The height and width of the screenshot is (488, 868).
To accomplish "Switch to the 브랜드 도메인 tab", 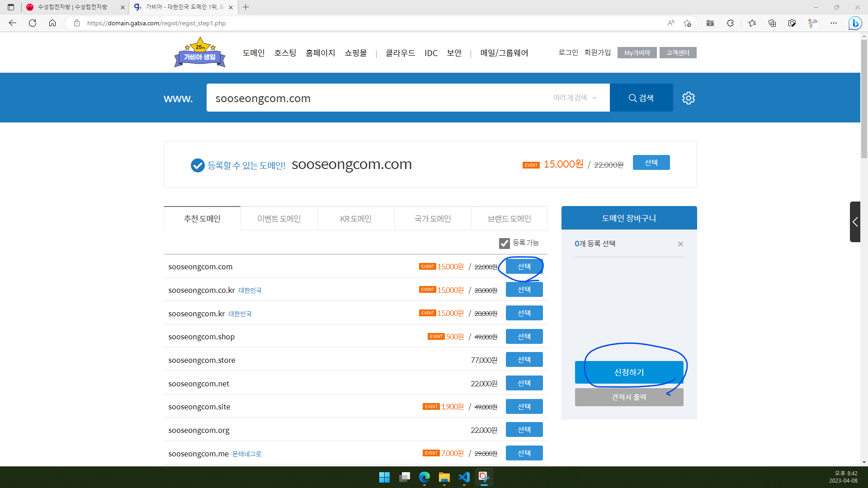I will coord(509,219).
